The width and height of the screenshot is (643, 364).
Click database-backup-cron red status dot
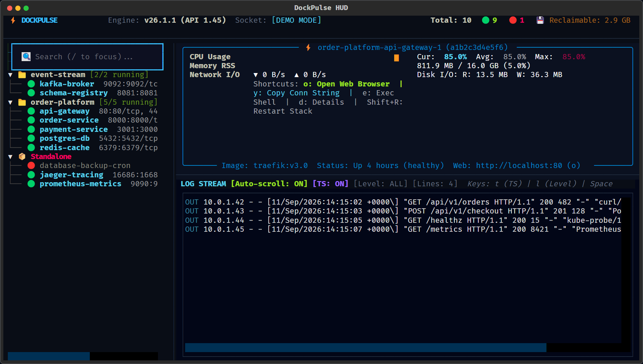(x=31, y=165)
